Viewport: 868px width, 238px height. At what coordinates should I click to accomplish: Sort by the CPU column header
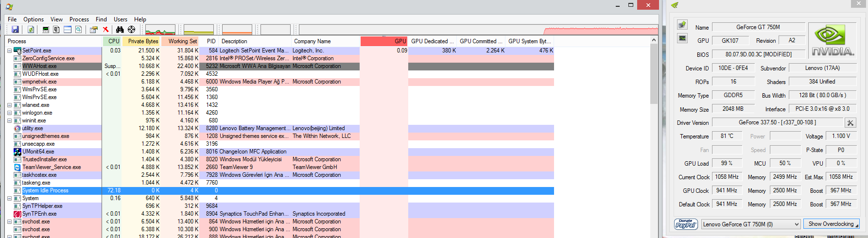pyautogui.click(x=112, y=41)
